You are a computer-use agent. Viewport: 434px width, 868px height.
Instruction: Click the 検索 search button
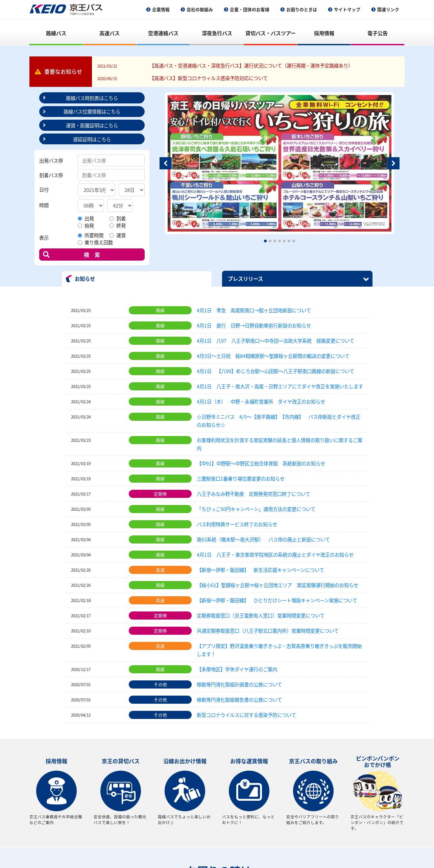(x=92, y=255)
